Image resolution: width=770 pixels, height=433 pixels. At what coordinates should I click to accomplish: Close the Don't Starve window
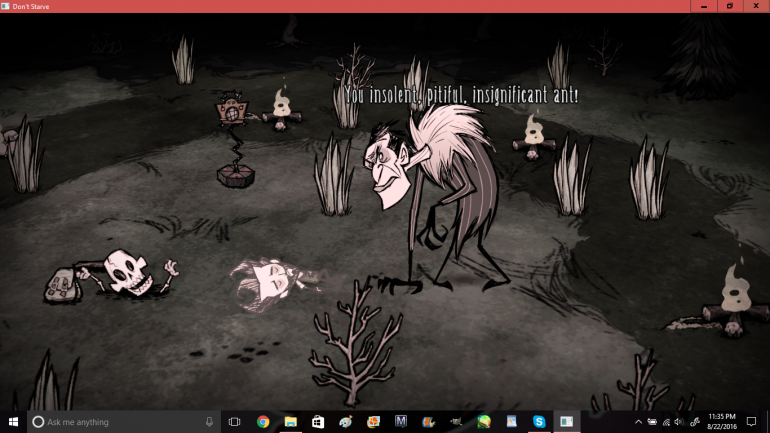(756, 6)
